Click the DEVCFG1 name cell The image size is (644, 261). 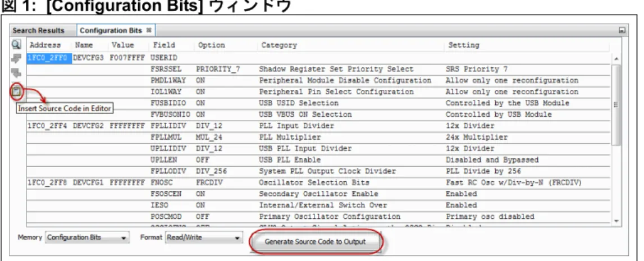click(89, 182)
